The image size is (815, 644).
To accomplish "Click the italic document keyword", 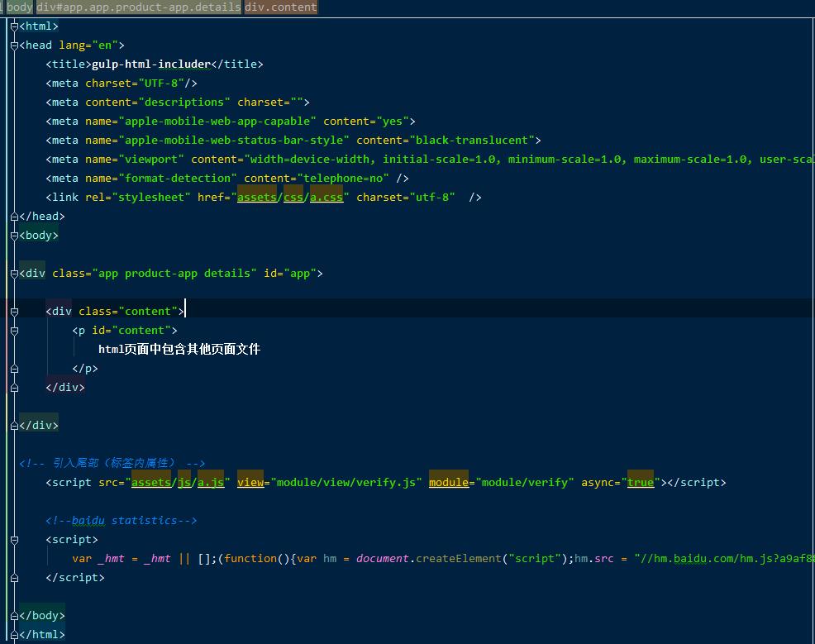I will (x=383, y=558).
